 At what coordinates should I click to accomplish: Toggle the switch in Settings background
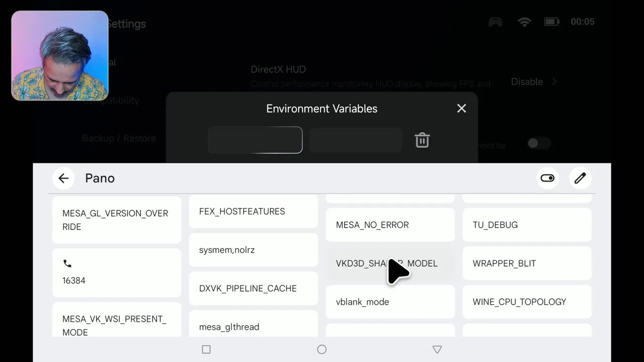538,144
